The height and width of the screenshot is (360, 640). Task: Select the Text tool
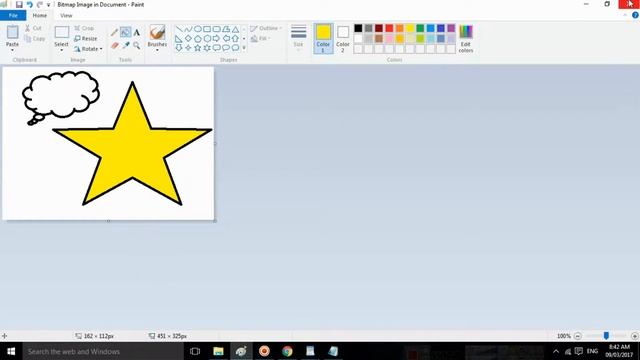(x=137, y=32)
